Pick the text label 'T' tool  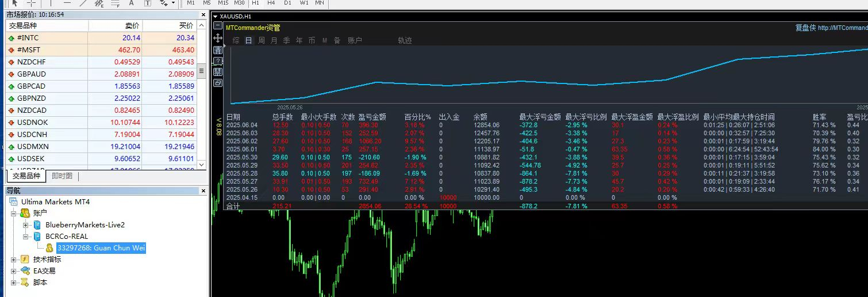coord(147,3)
